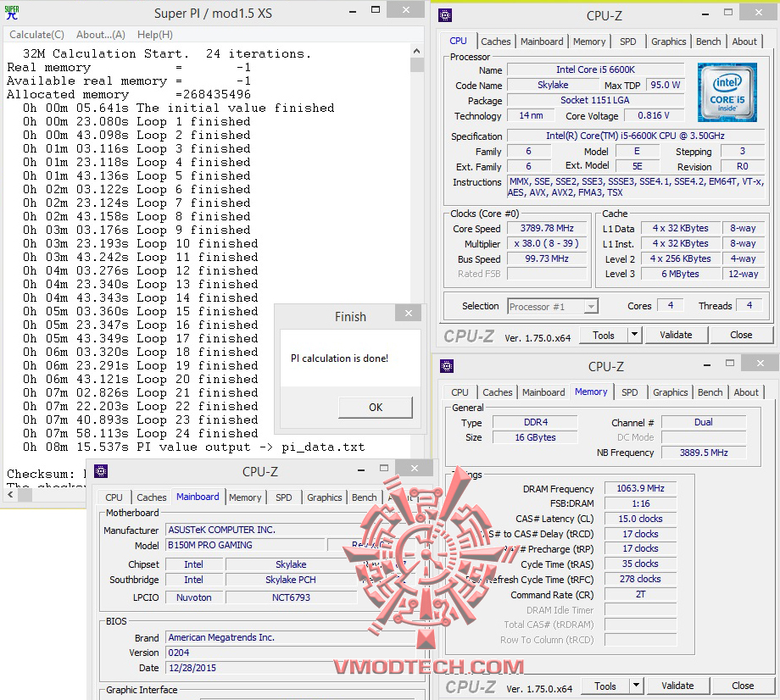Image resolution: width=780 pixels, height=700 pixels.
Task: Click the Intel Core i5 6600K name field
Action: 595,69
